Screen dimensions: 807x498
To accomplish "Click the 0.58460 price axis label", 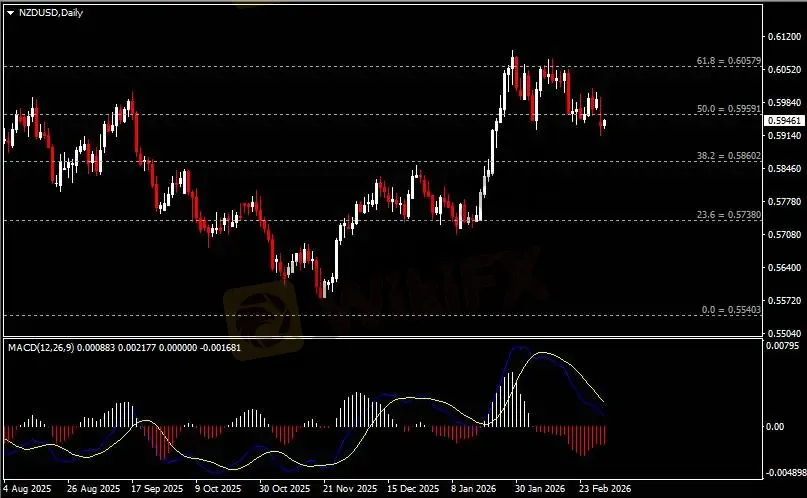I will 784,169.
